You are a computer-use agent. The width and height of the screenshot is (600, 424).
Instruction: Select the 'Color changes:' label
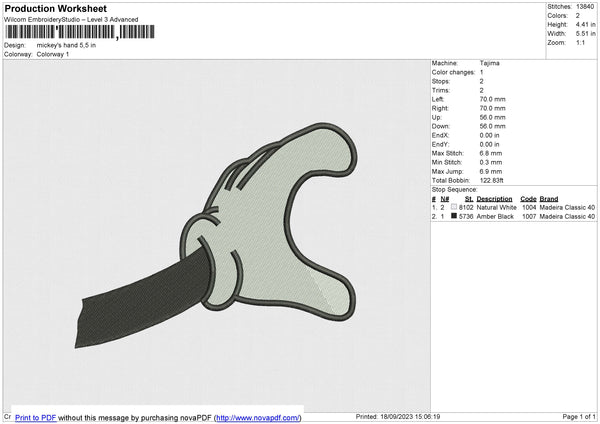(453, 72)
